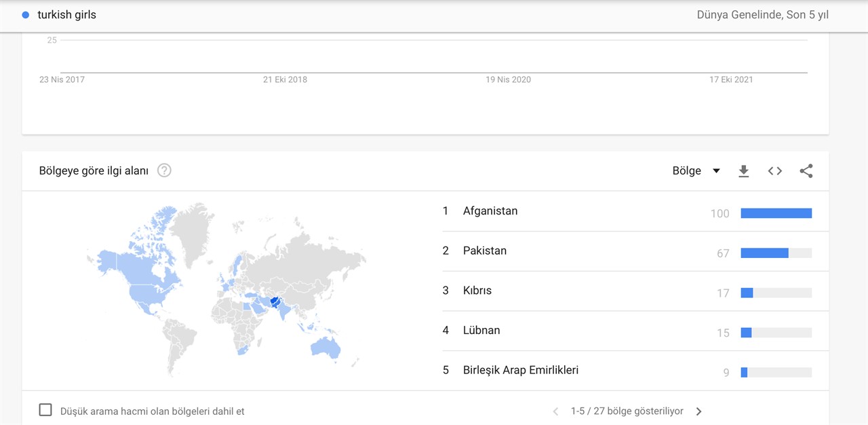Open the Lübnan region entry

pos(481,331)
